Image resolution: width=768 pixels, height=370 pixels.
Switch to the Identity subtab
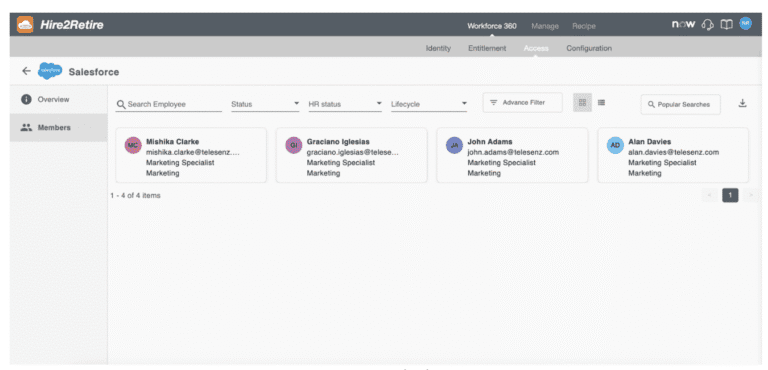[x=438, y=49]
